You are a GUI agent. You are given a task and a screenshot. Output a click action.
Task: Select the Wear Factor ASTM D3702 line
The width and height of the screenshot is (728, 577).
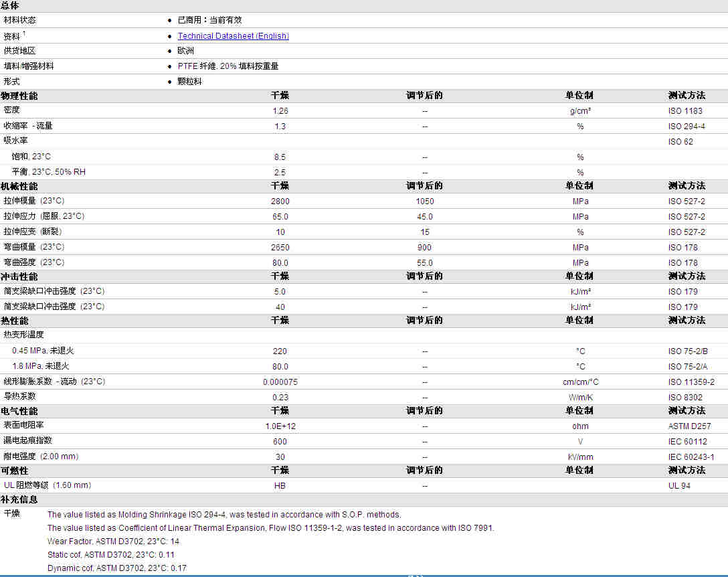[x=113, y=542]
